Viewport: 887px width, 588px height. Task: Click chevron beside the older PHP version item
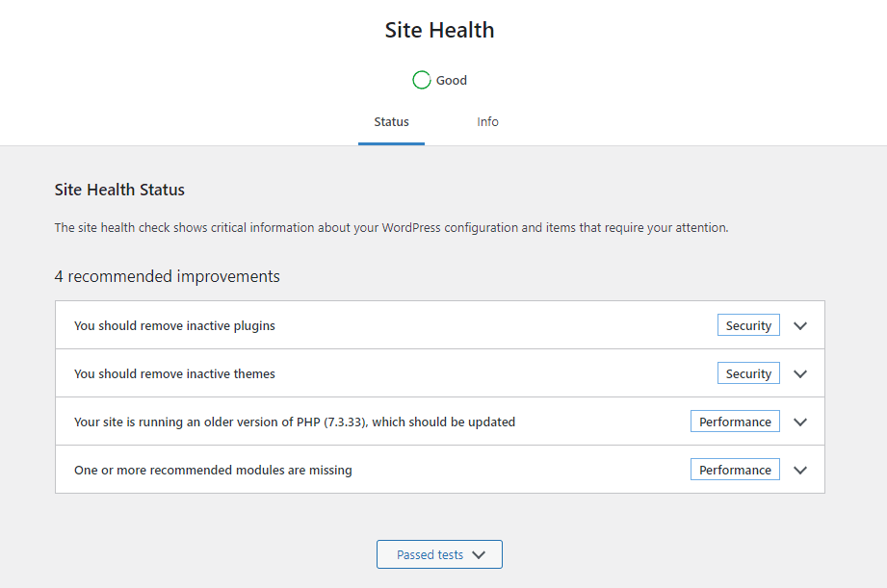[x=799, y=422]
